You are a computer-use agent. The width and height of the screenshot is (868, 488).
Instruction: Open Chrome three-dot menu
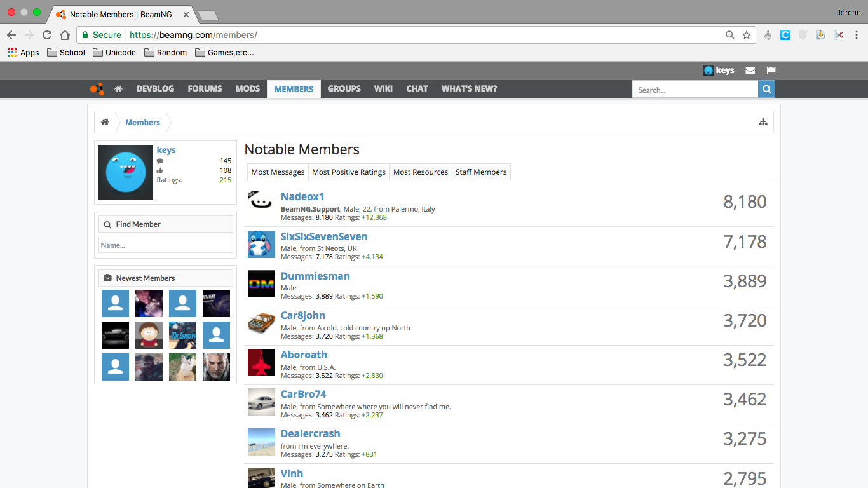[x=857, y=35]
